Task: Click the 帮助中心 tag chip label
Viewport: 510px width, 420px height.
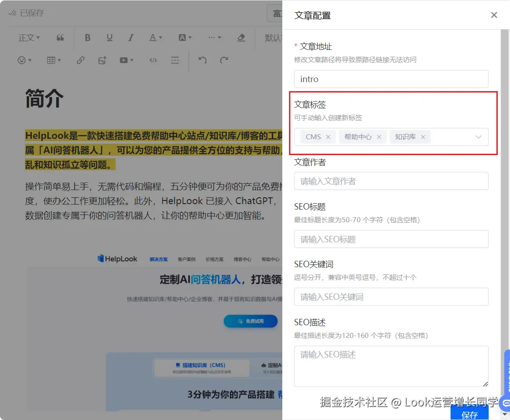Action: pyautogui.click(x=358, y=137)
